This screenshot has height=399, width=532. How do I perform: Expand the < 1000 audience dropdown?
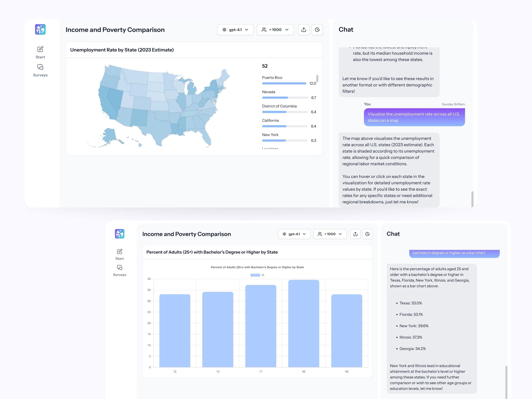point(275,30)
